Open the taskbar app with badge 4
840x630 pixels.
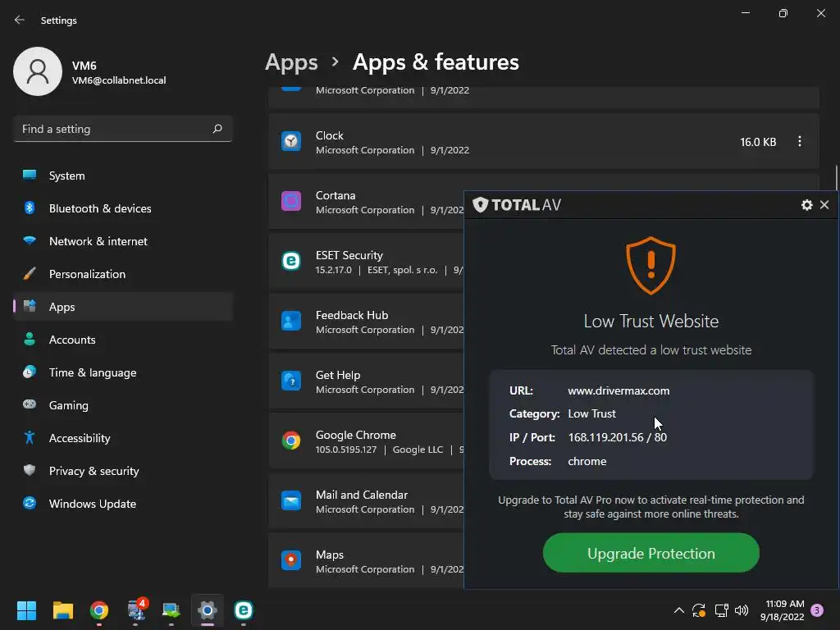(x=135, y=609)
